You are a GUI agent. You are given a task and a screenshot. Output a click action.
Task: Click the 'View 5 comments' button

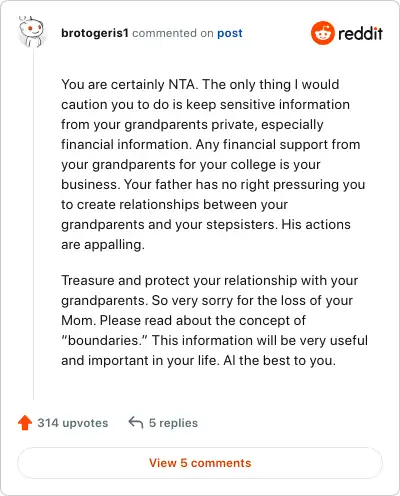tap(200, 463)
